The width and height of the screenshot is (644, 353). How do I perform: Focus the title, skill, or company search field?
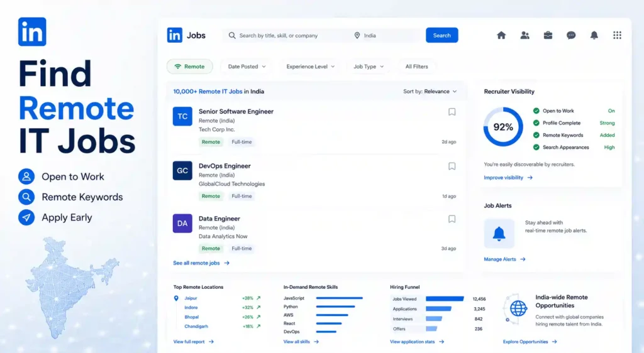pos(287,36)
